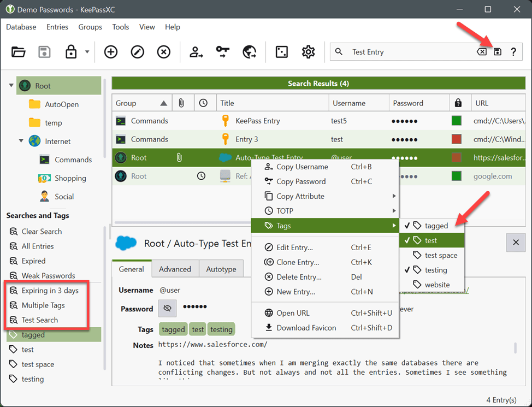
Task: Toggle password visibility eye button
Action: (167, 308)
